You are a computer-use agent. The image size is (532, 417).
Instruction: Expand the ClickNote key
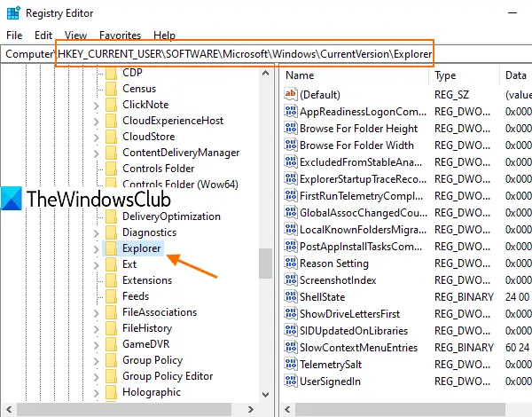[x=97, y=106]
